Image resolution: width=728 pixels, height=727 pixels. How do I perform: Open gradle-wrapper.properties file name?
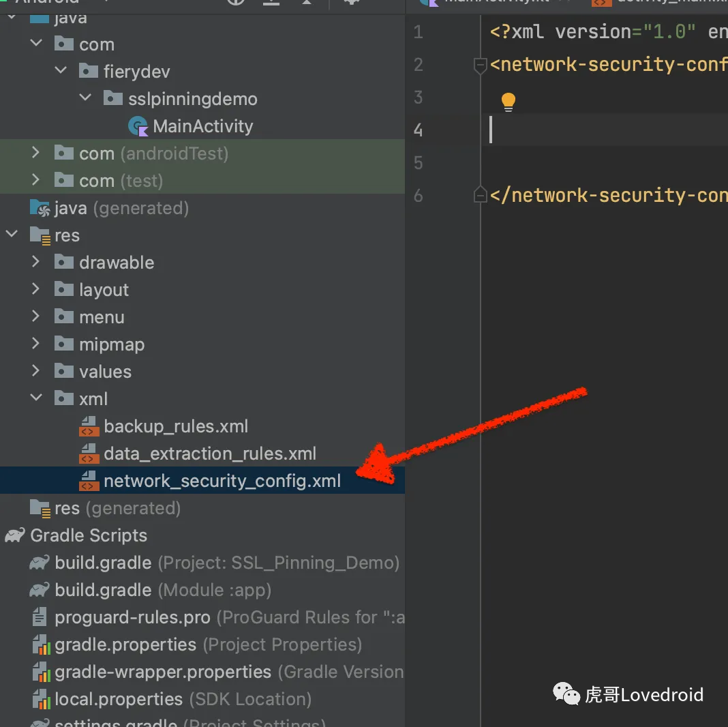163,672
